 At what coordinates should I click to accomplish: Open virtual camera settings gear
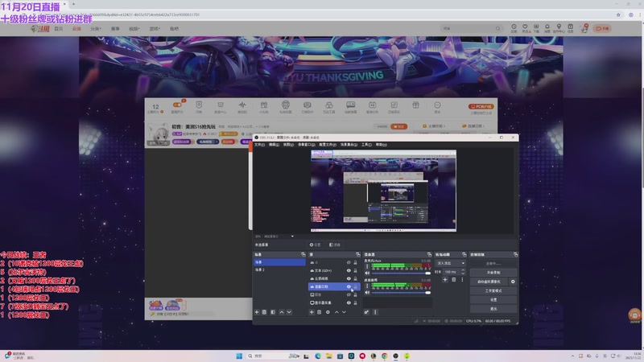pyautogui.click(x=513, y=282)
